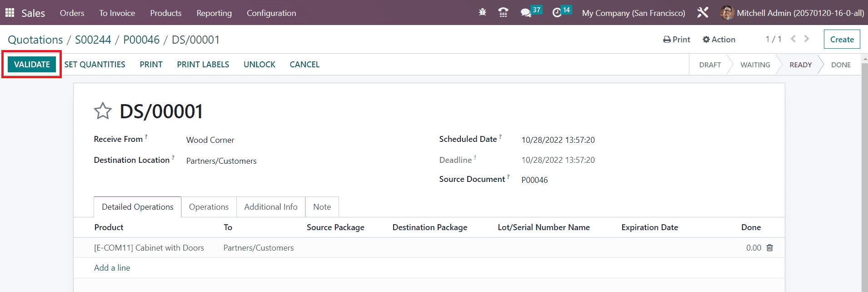The image size is (868, 292).
Task: Open the Print dropdown menu
Action: tap(677, 40)
